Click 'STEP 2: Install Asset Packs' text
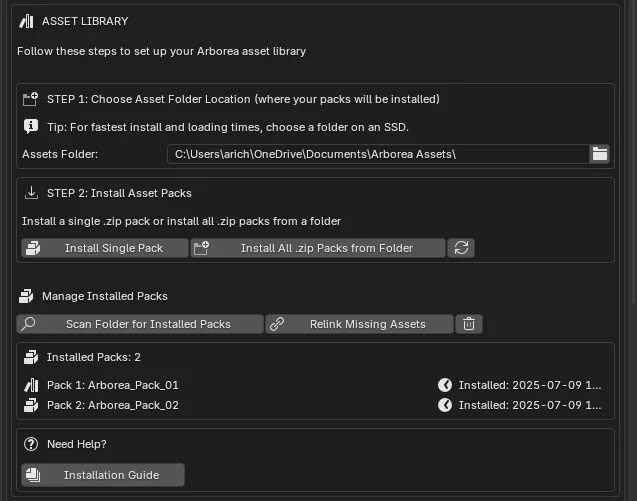This screenshot has height=501, width=637. [x=119, y=193]
